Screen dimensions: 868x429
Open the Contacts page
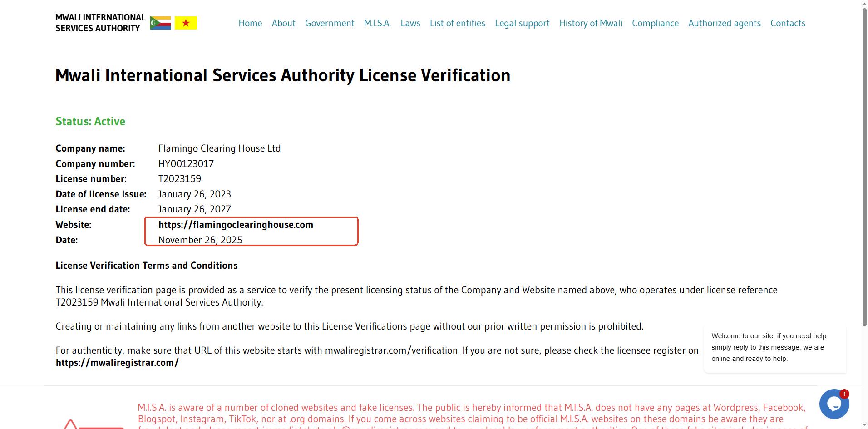(788, 23)
